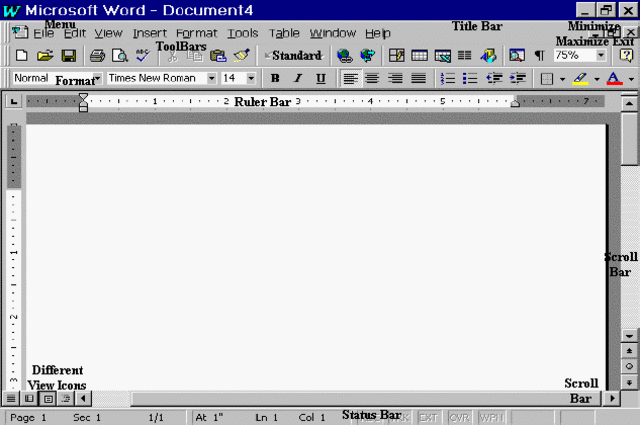Print the document using the printer icon
The width and height of the screenshot is (640, 425).
[97, 55]
